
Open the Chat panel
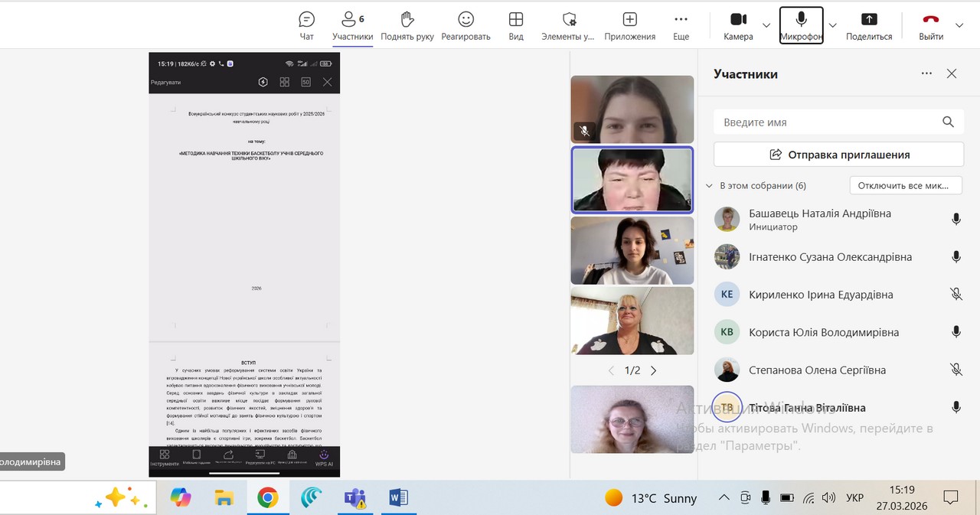point(306,25)
